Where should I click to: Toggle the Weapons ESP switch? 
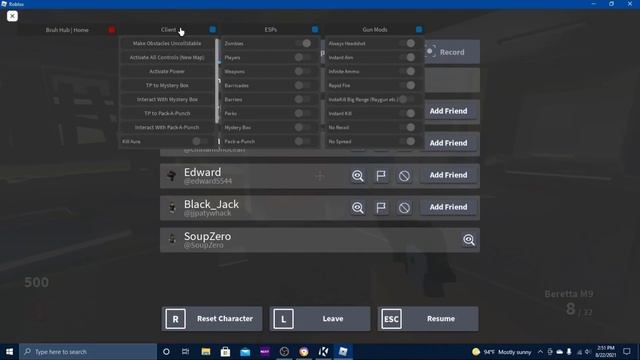[303, 71]
